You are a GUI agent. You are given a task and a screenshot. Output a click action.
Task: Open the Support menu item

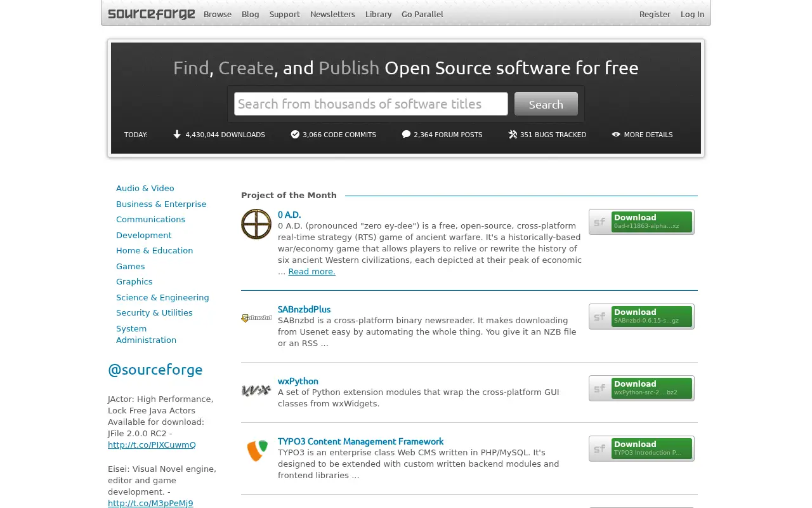click(285, 14)
